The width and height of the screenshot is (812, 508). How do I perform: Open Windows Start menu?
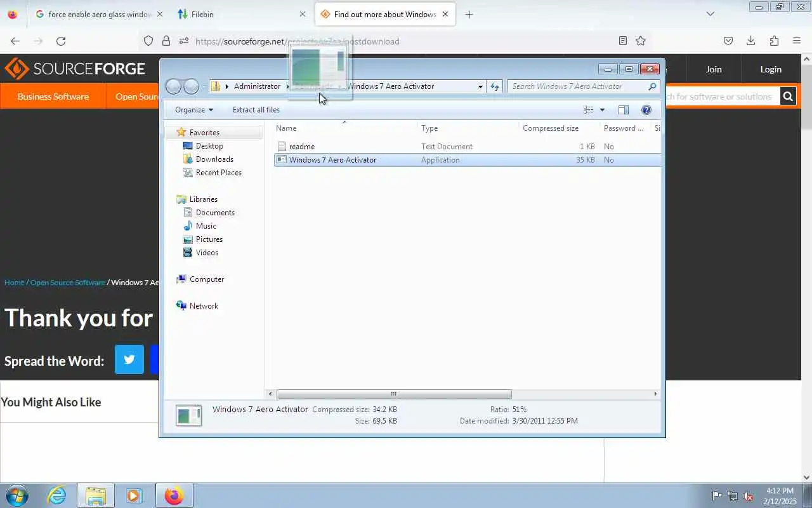pos(16,495)
